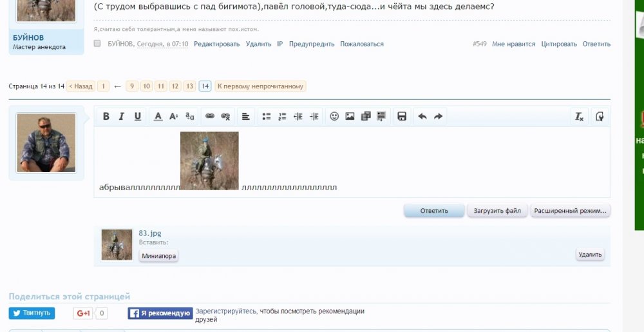This screenshot has height=332, width=644.
Task: Remove formatting with the Tx icon
Action: (x=579, y=117)
